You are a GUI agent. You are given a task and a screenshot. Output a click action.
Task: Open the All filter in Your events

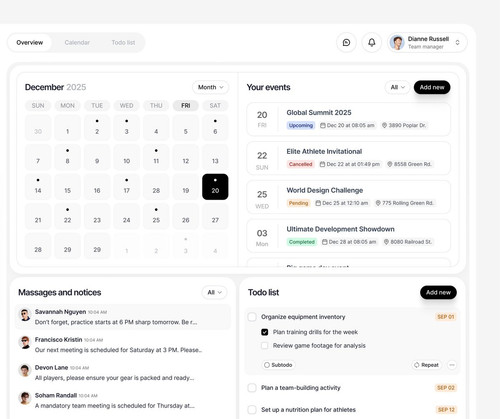click(397, 87)
